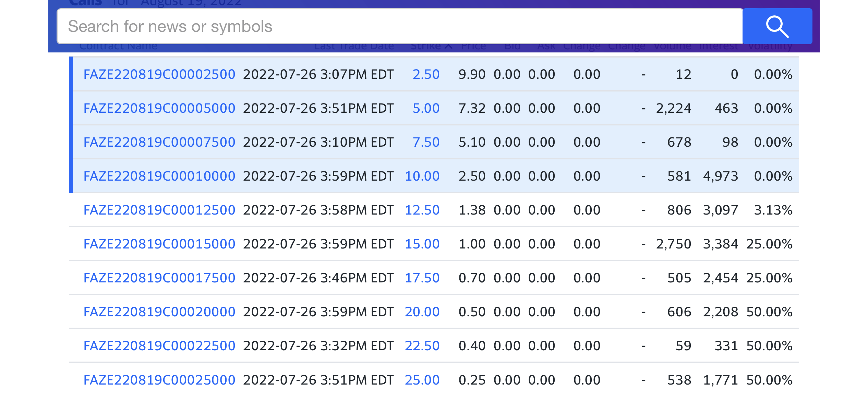This screenshot has height=401, width=868.
Task: Click last price 9.90
Action: click(x=472, y=74)
